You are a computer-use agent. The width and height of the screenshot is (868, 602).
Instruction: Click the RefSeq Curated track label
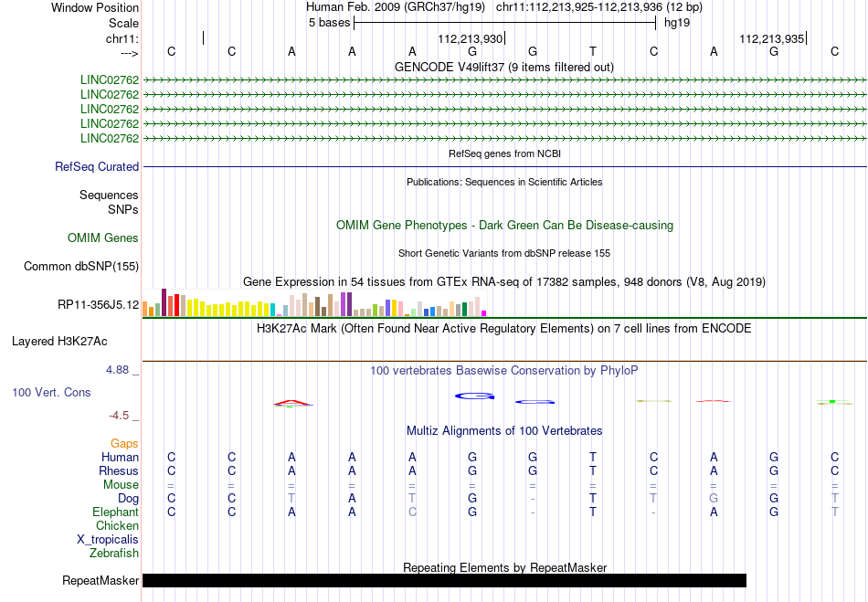[x=96, y=166]
